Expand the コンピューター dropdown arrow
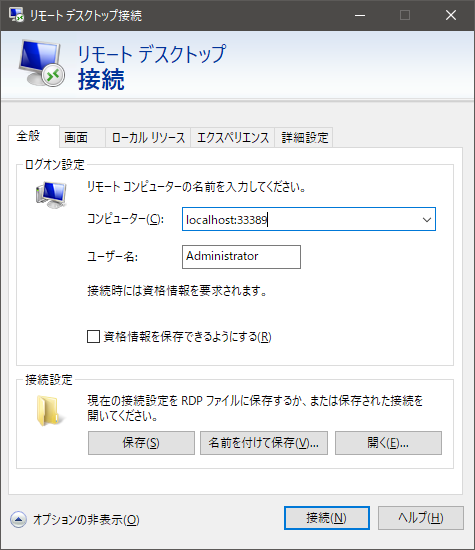This screenshot has height=550, width=475. point(427,220)
